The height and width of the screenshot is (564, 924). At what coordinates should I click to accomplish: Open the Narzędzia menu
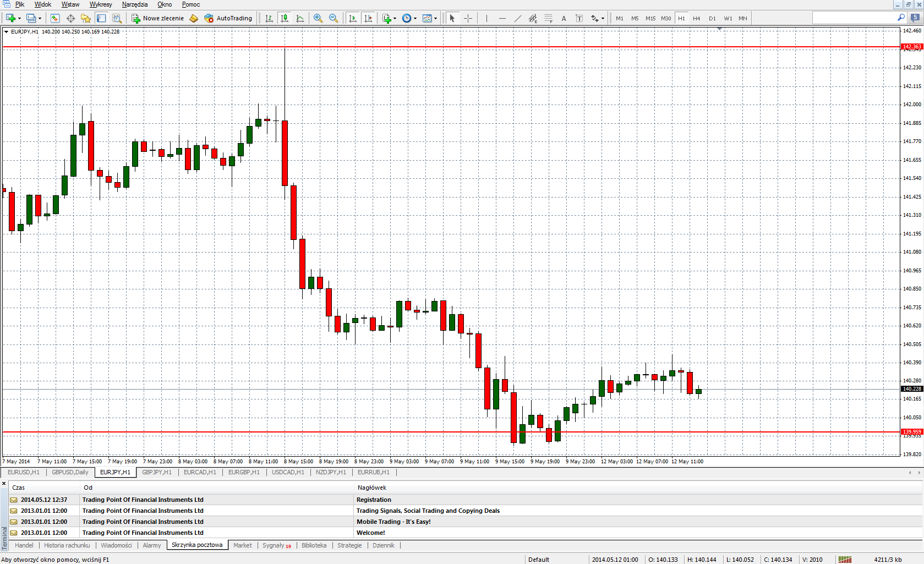tap(135, 4)
